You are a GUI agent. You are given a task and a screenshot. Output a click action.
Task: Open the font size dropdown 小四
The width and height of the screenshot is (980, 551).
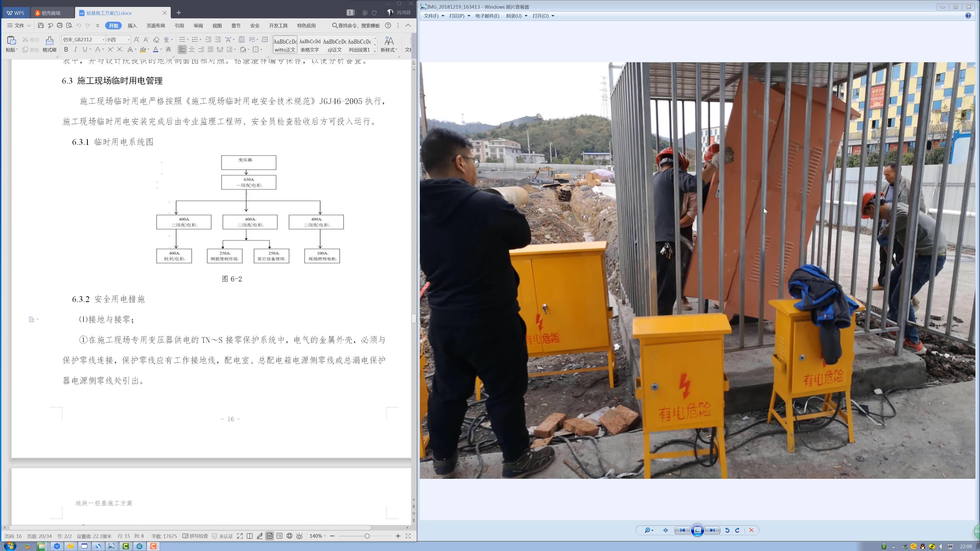(x=129, y=40)
